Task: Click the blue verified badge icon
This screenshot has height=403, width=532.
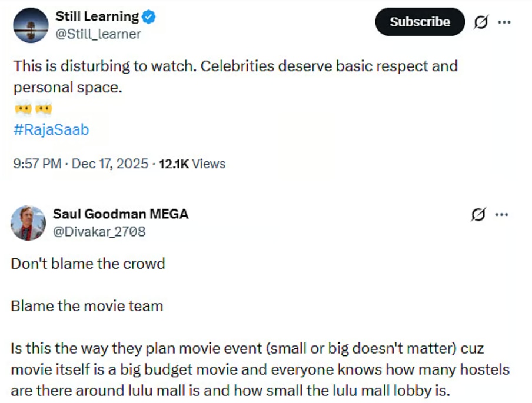Action: [x=149, y=17]
